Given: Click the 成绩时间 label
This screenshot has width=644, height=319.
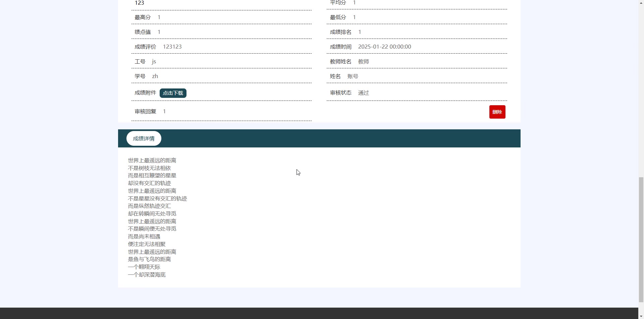Looking at the screenshot, I should 341,47.
